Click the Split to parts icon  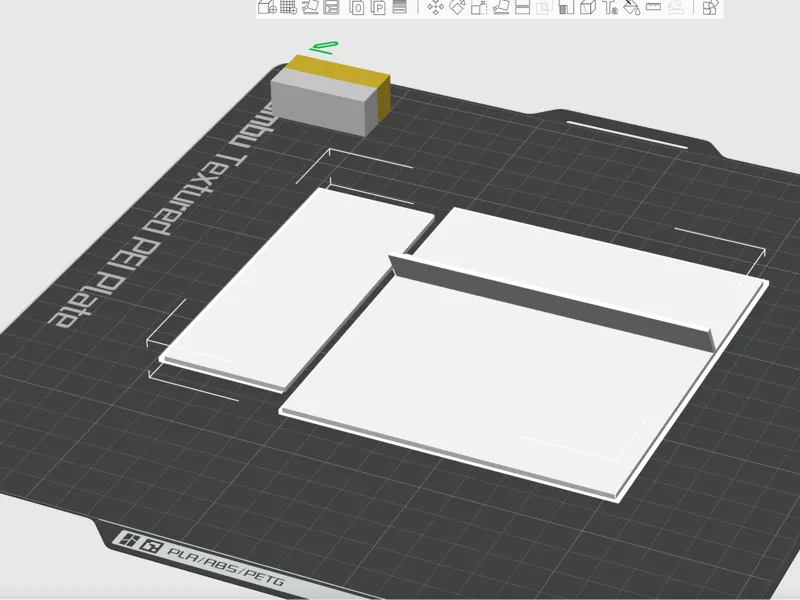(379, 7)
